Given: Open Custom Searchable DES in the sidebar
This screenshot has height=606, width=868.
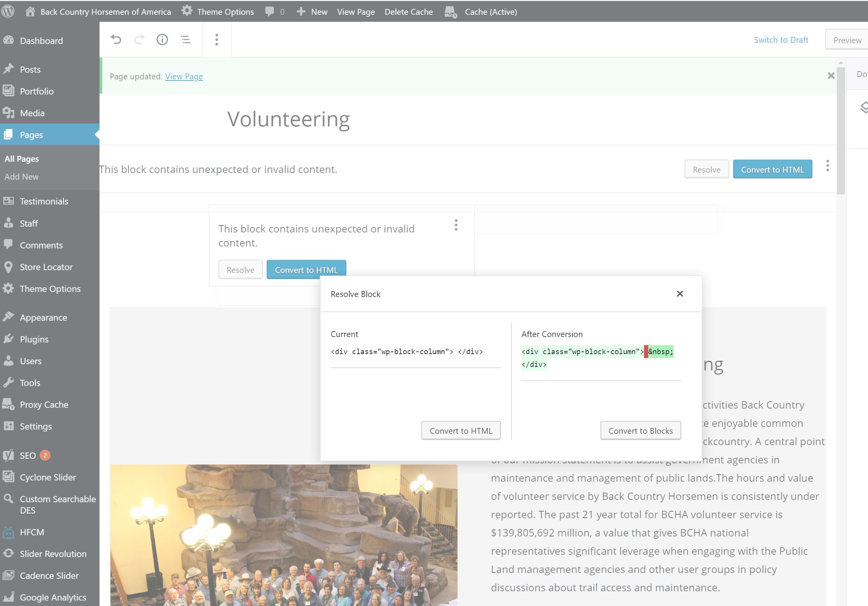Looking at the screenshot, I should click(x=50, y=505).
